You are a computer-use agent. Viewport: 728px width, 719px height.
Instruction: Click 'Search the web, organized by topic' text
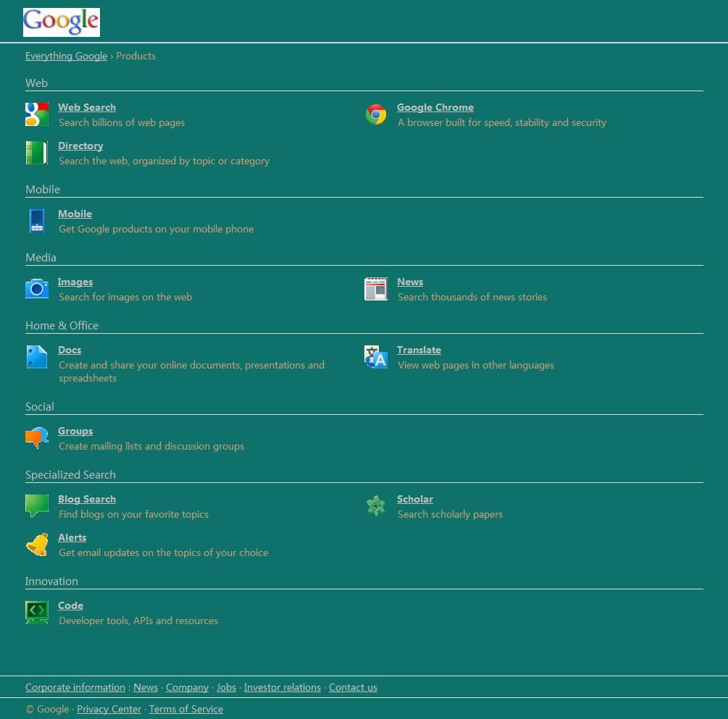coord(164,161)
